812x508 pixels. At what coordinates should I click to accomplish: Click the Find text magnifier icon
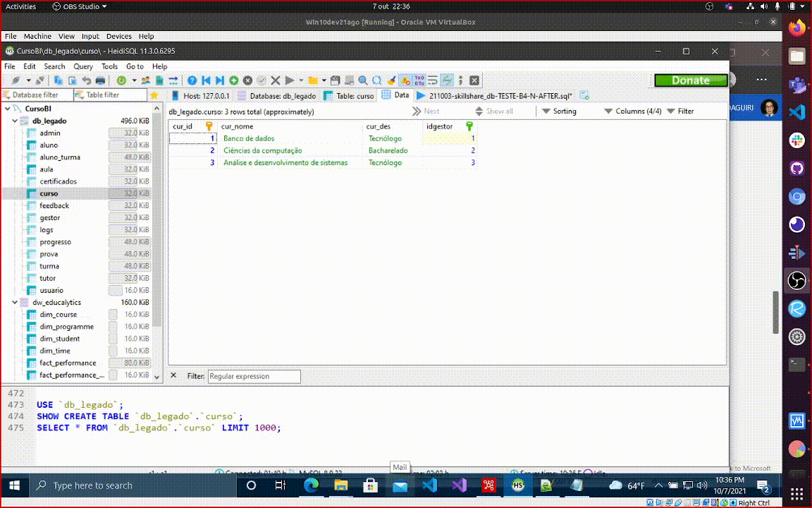(x=363, y=80)
